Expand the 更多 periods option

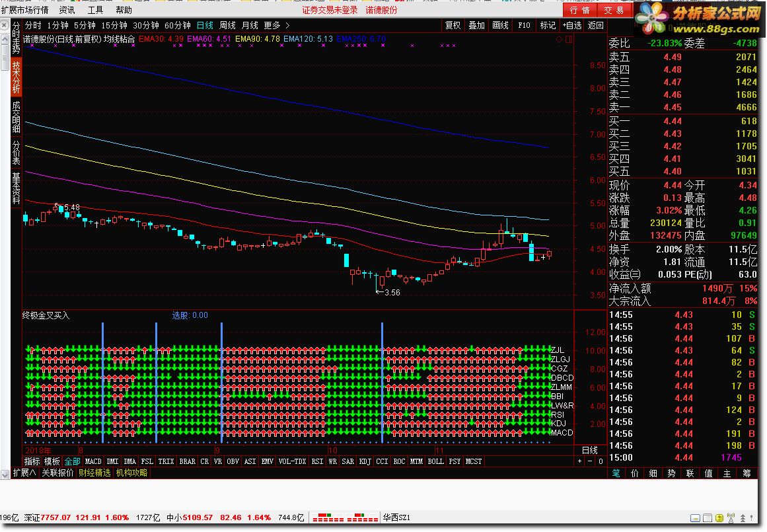[272, 26]
